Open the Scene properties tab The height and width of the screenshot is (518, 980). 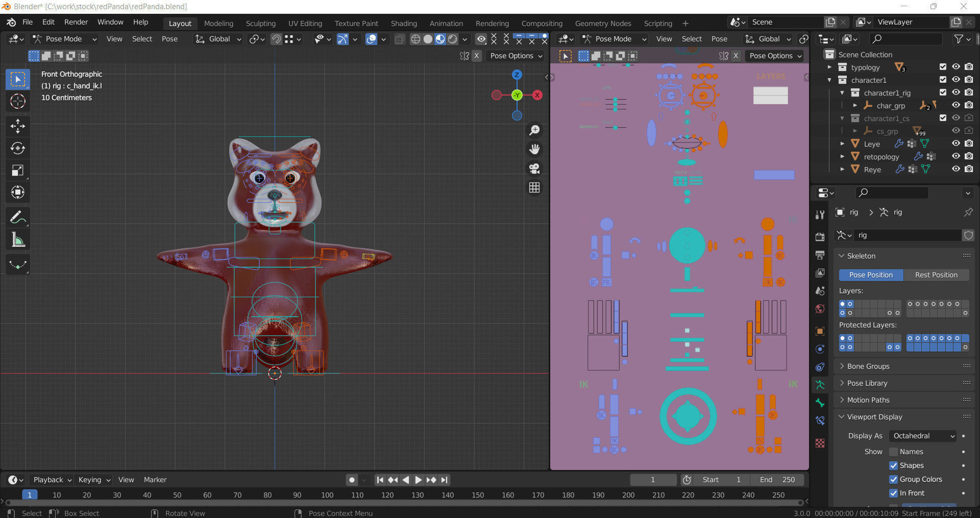(820, 291)
